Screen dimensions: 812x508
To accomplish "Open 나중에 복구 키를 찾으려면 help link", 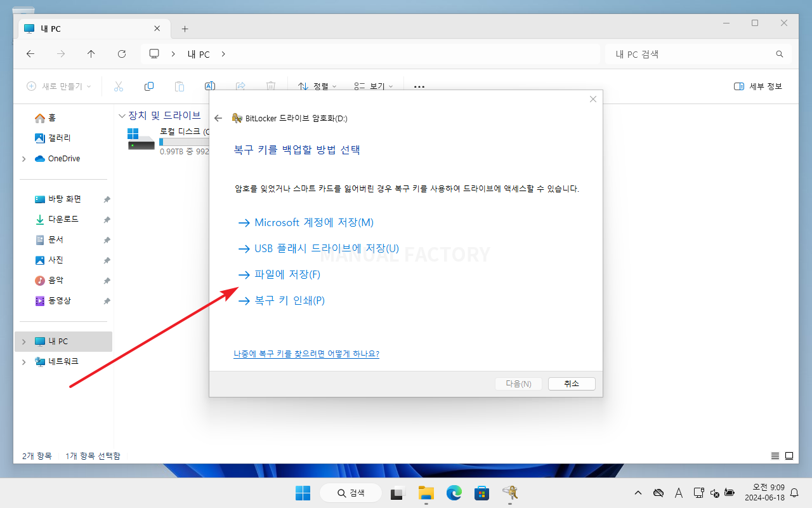I will 306,354.
